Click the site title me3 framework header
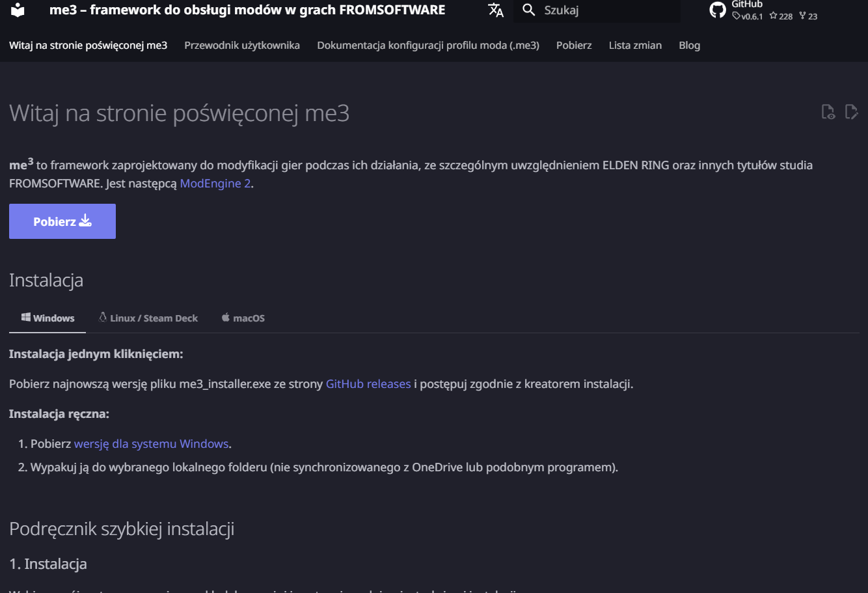Image resolution: width=868 pixels, height=593 pixels. (247, 10)
